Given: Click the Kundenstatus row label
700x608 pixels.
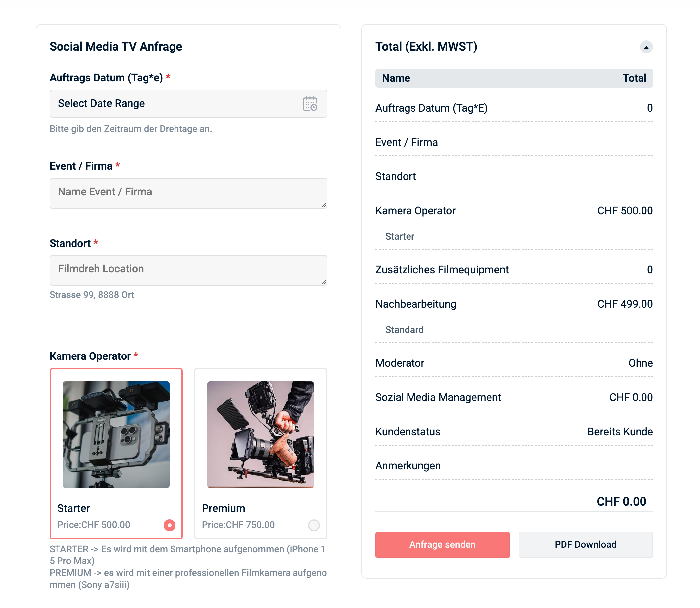Looking at the screenshot, I should coord(408,432).
